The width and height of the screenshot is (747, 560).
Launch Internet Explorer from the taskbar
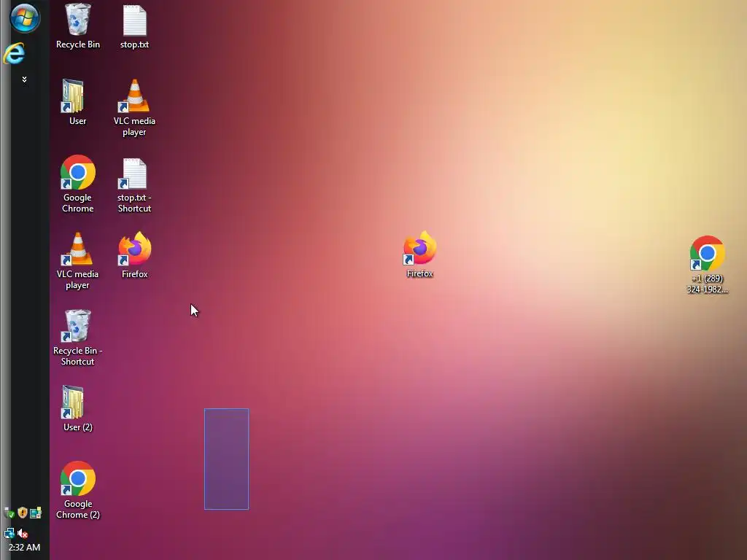click(x=14, y=53)
